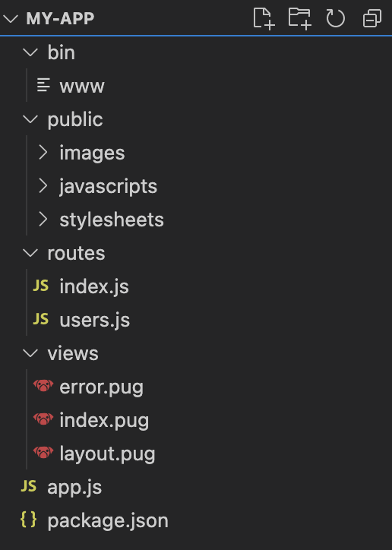Expand the javascripts folder chevron
The width and height of the screenshot is (392, 550).
pos(43,186)
